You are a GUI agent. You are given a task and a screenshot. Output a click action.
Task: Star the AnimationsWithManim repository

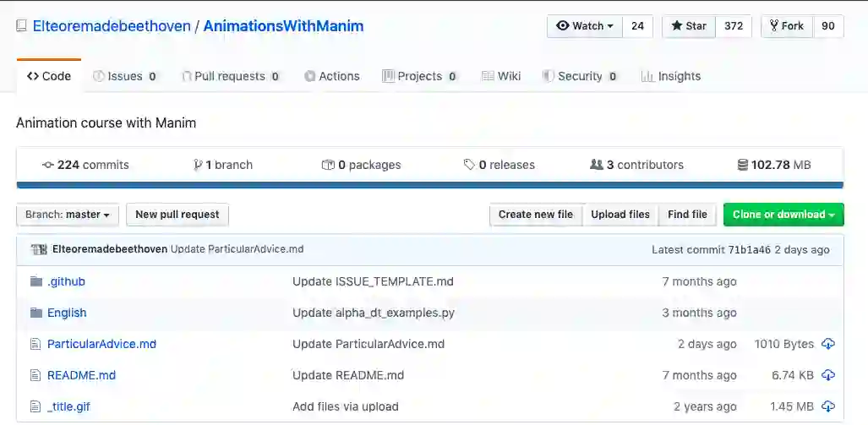(x=689, y=26)
